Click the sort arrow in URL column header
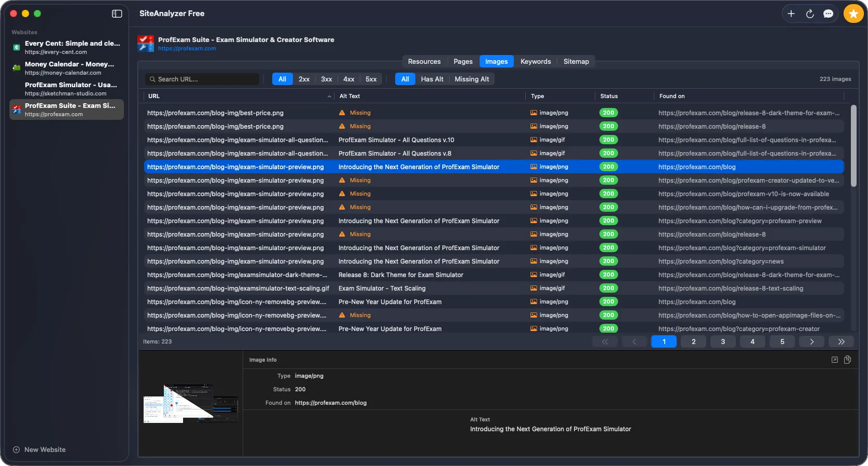Viewport: 868px width, 466px height. 329,97
